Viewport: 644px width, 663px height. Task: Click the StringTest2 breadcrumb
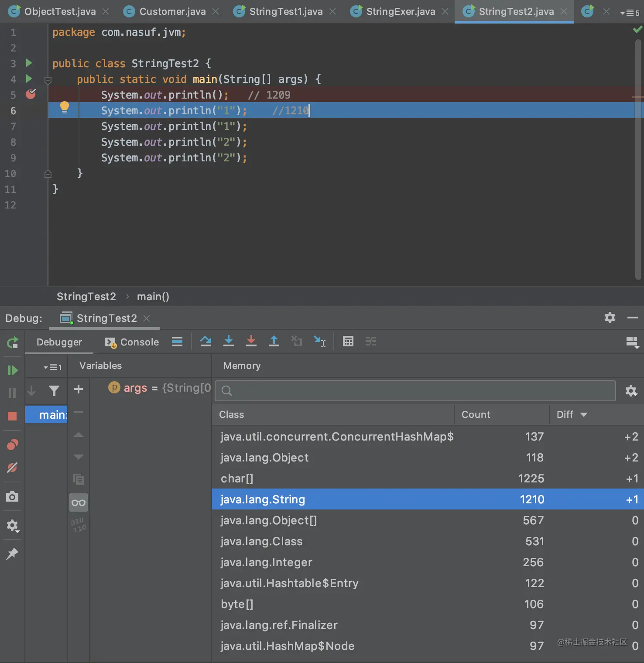86,297
